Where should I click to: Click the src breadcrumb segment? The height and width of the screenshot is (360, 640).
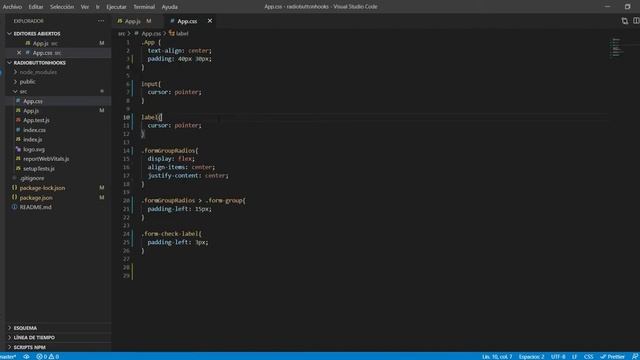point(121,33)
